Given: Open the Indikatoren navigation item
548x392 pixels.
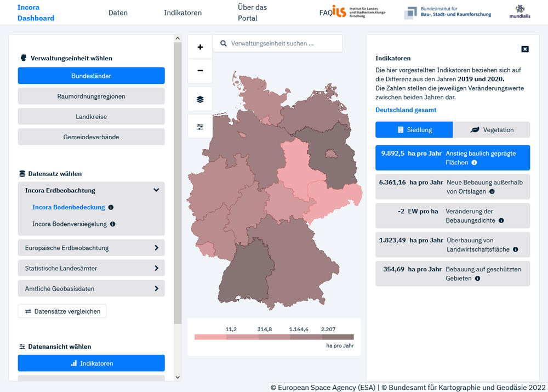Looking at the screenshot, I should [182, 13].
